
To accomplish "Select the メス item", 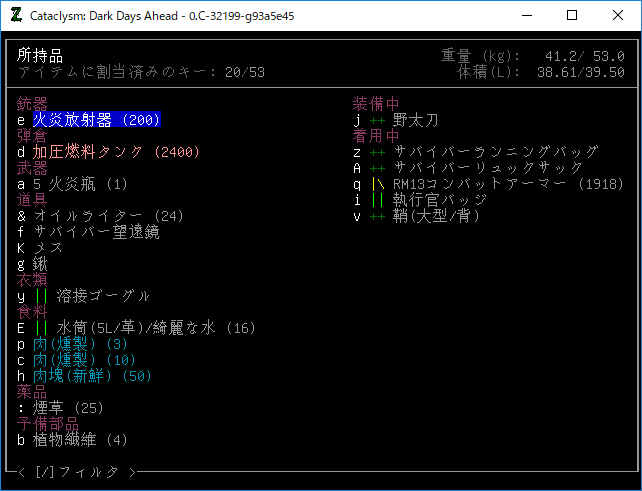I will click(50, 248).
